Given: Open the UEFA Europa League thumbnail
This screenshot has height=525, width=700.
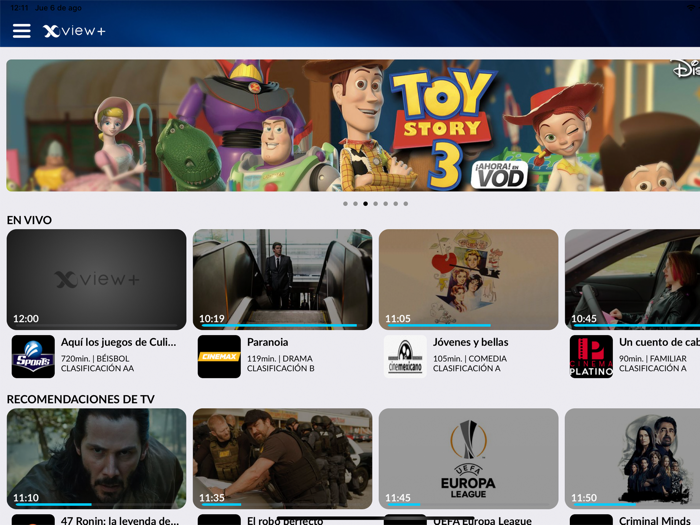Looking at the screenshot, I should [469, 458].
